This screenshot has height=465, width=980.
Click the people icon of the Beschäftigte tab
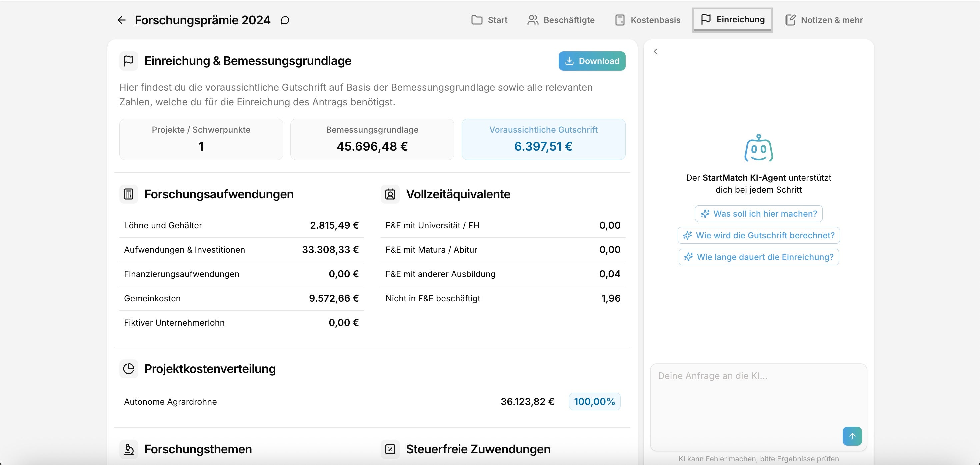click(x=533, y=20)
